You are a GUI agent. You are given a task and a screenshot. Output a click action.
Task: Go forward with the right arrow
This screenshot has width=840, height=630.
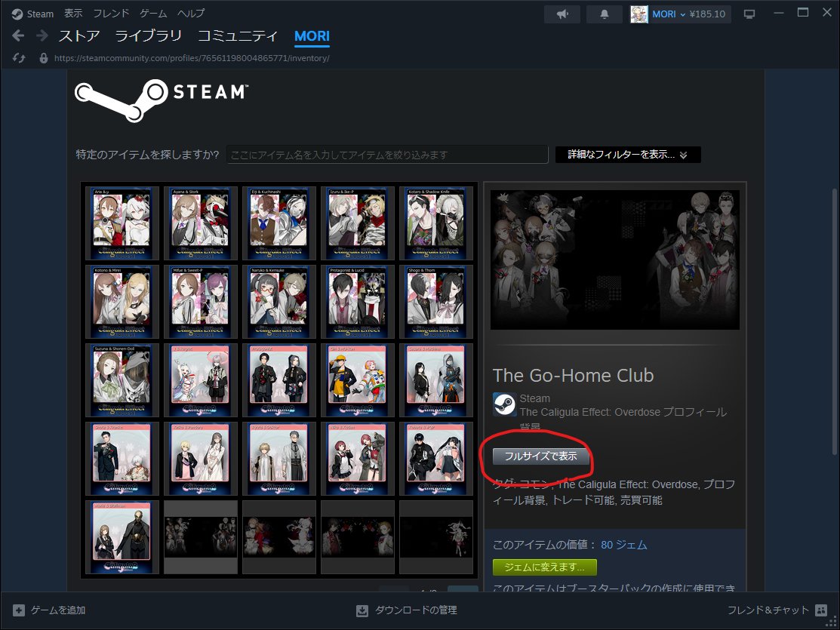pyautogui.click(x=42, y=36)
